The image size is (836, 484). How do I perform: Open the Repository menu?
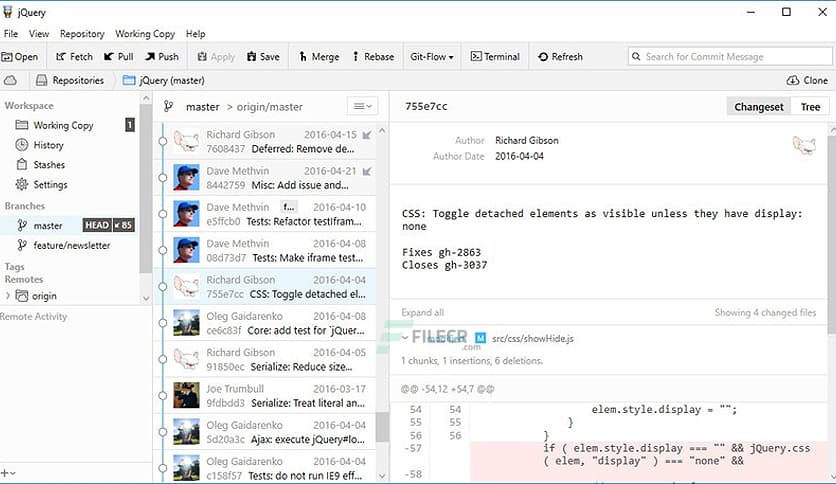pos(82,34)
